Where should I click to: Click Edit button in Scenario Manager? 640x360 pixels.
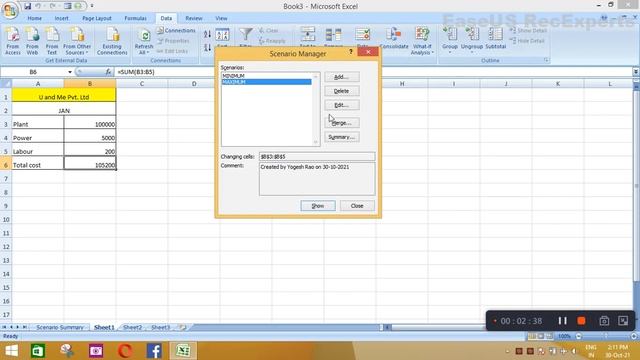(x=342, y=105)
